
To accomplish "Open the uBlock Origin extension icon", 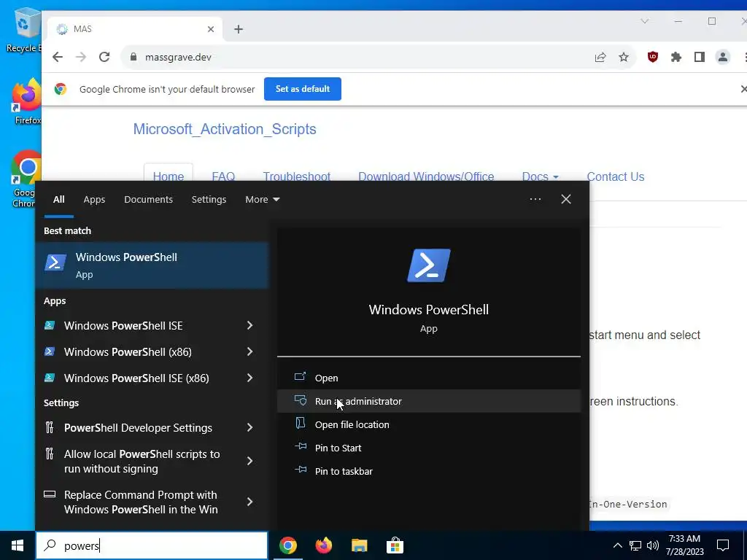I will click(x=653, y=57).
